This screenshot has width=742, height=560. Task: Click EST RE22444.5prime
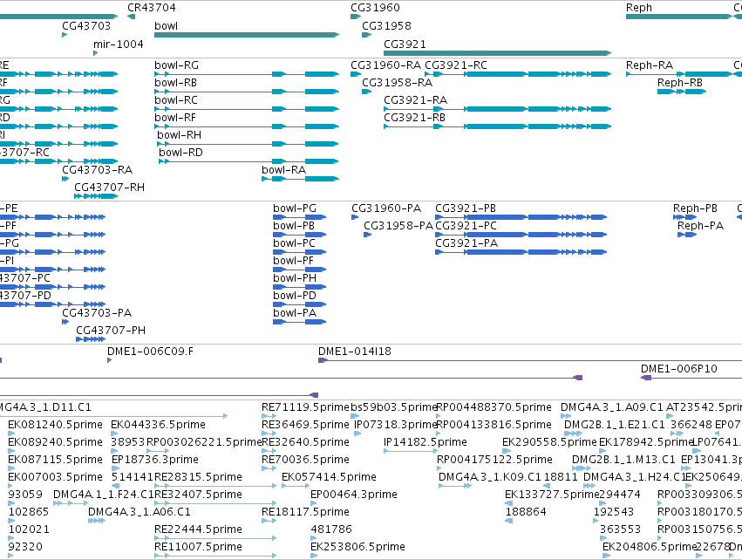point(215,538)
